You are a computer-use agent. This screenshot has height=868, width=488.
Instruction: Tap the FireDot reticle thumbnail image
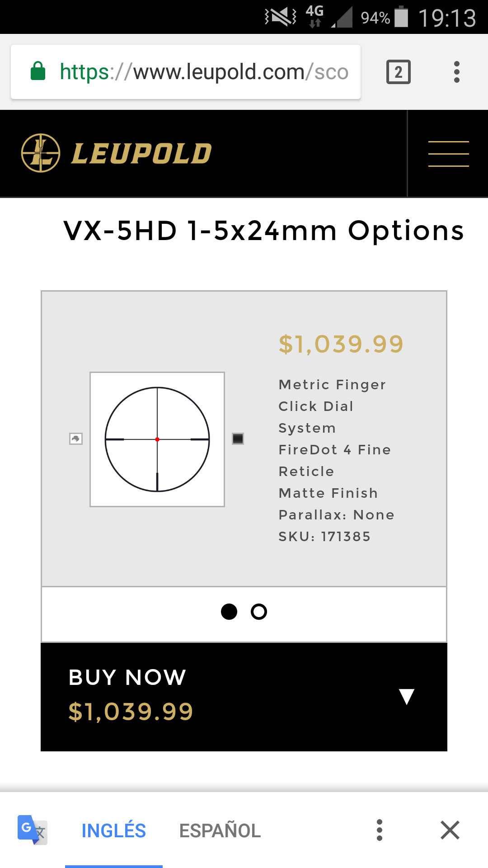click(157, 439)
